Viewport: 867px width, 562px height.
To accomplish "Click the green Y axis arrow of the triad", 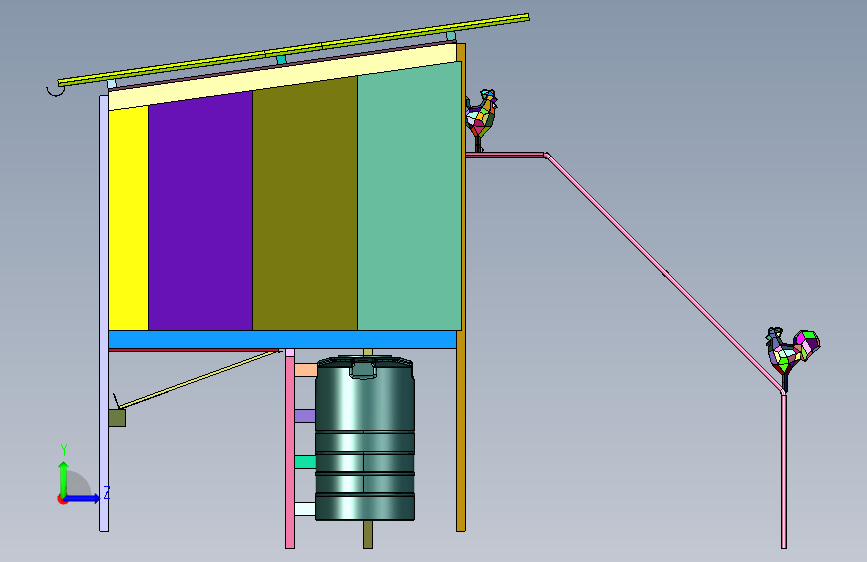I will [64, 478].
